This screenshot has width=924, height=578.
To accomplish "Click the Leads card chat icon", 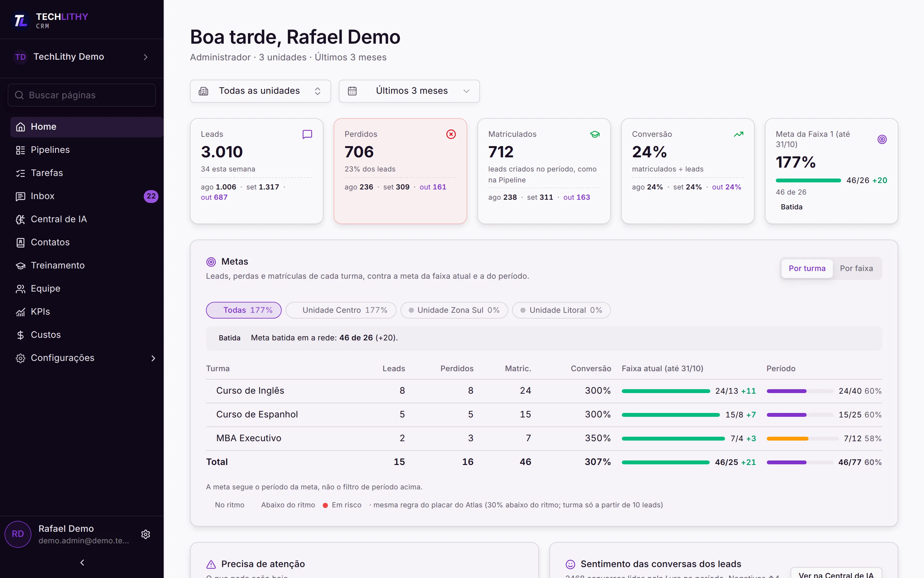I will coord(307,134).
